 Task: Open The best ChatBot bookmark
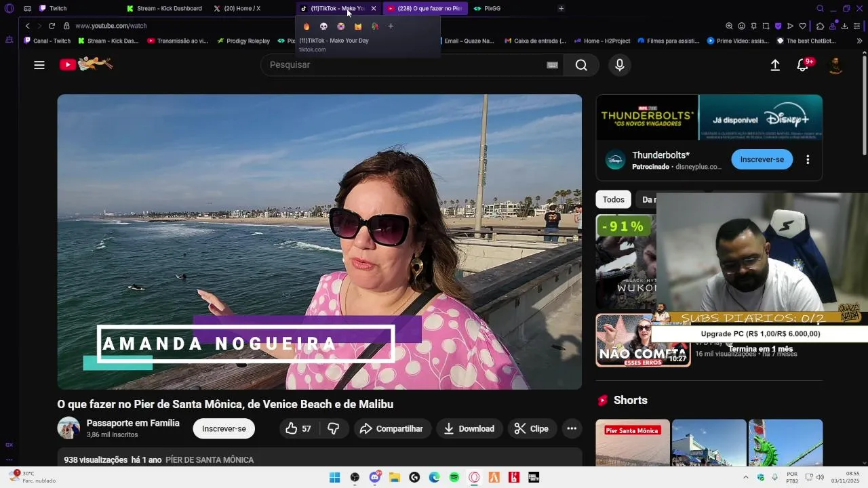tap(806, 41)
